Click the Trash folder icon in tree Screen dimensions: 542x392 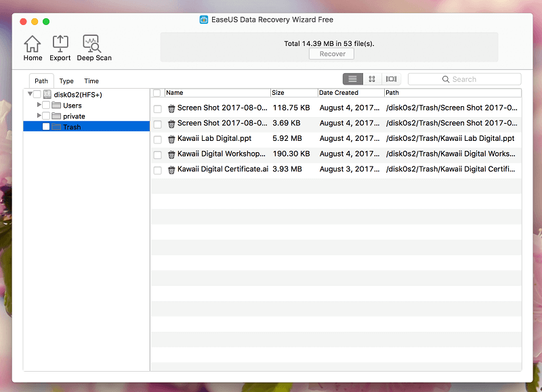point(56,127)
